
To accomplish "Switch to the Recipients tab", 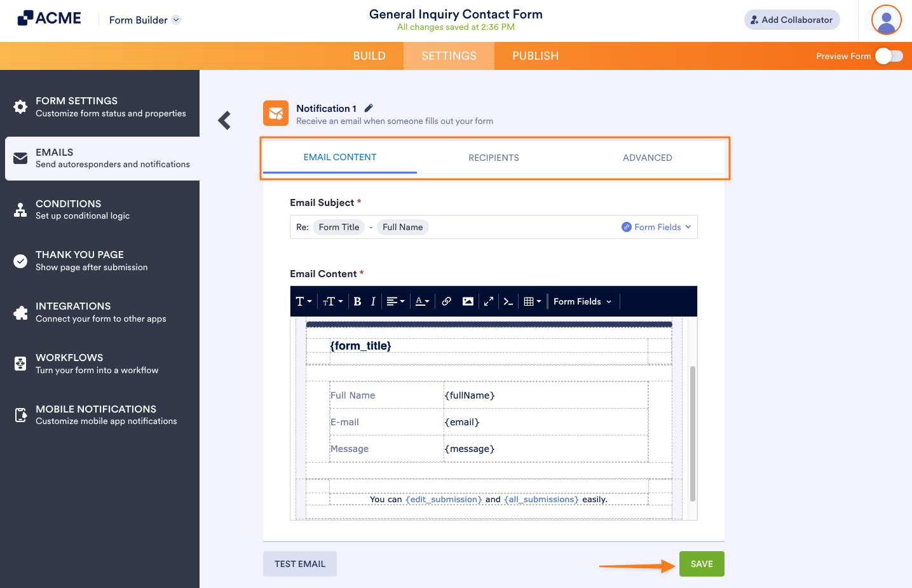I will point(494,157).
